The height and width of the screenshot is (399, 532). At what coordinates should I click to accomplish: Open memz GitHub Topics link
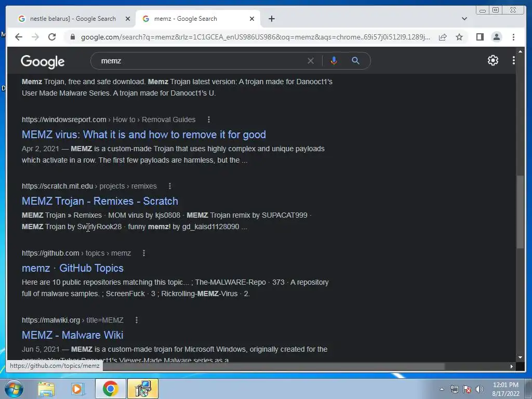(x=73, y=268)
